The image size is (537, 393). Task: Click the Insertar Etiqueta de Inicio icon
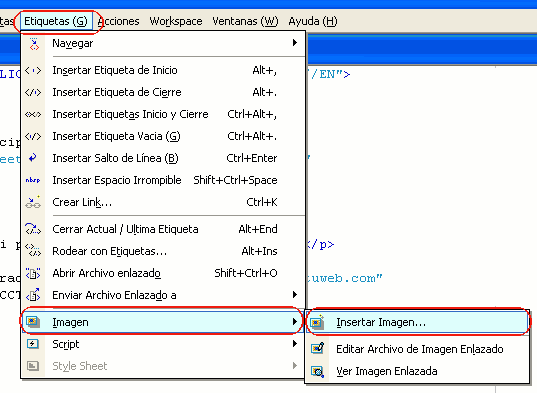[33, 71]
